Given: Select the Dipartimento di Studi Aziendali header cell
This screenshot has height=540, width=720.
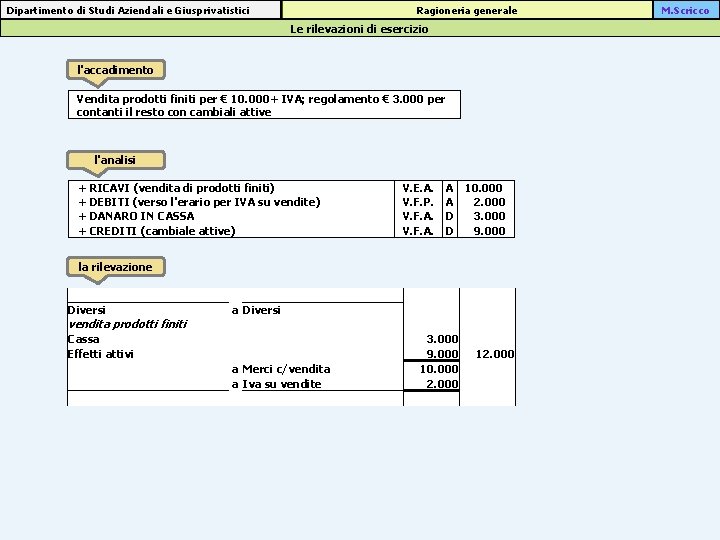Looking at the screenshot, I should [141, 10].
